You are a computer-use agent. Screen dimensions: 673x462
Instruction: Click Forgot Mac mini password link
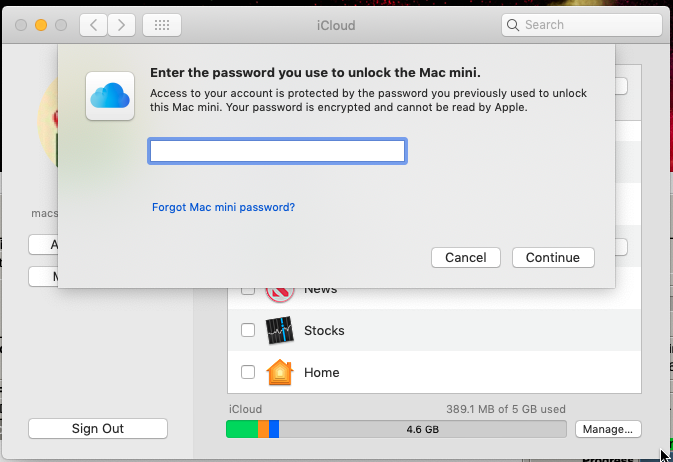[x=223, y=208]
